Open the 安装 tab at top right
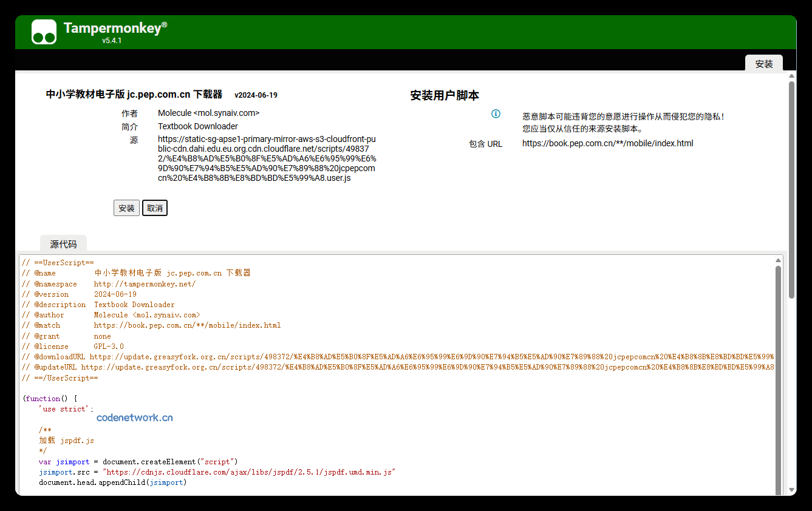 click(x=763, y=64)
